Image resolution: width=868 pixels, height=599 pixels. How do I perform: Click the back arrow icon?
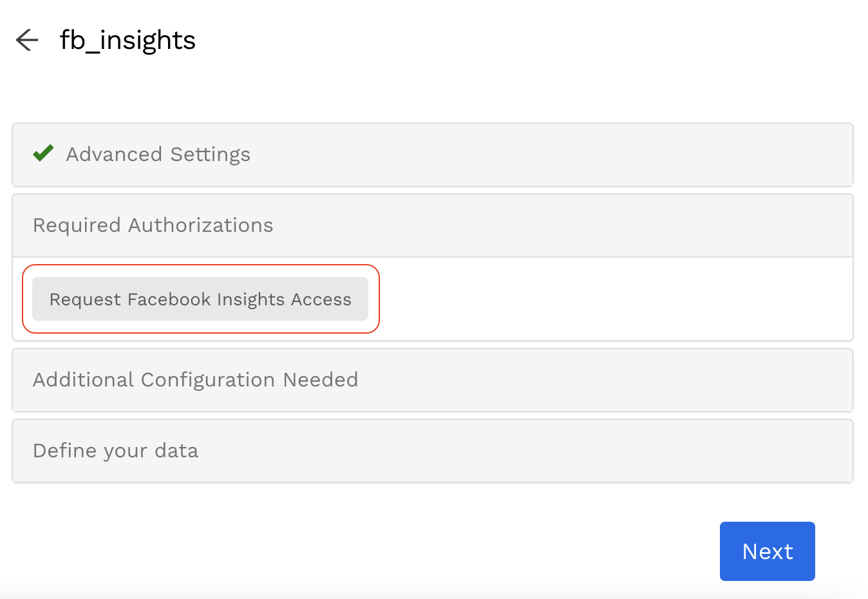click(27, 40)
